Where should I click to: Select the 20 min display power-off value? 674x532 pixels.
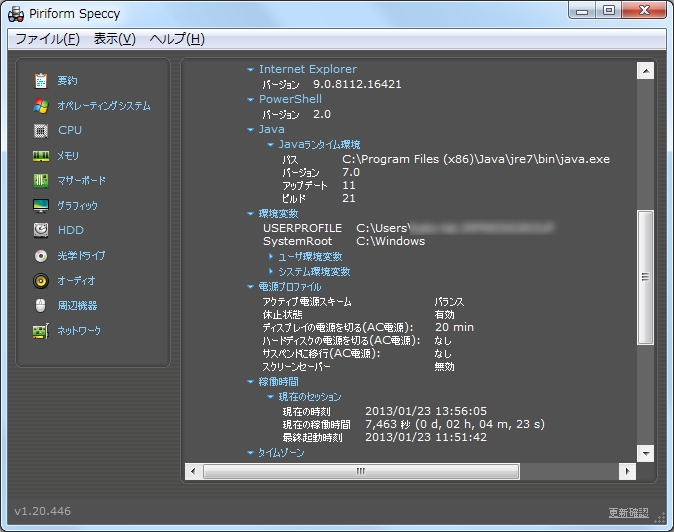click(x=454, y=327)
